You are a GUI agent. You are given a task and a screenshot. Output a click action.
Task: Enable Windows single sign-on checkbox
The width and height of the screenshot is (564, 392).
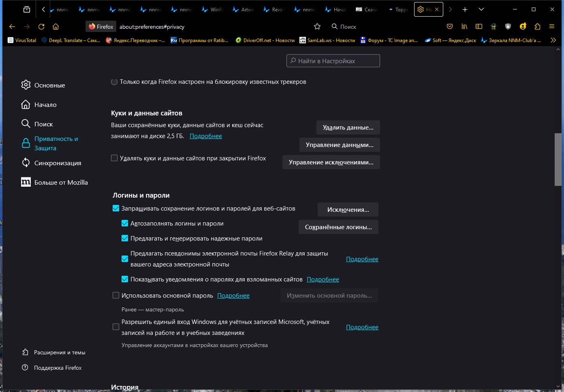[x=116, y=327]
